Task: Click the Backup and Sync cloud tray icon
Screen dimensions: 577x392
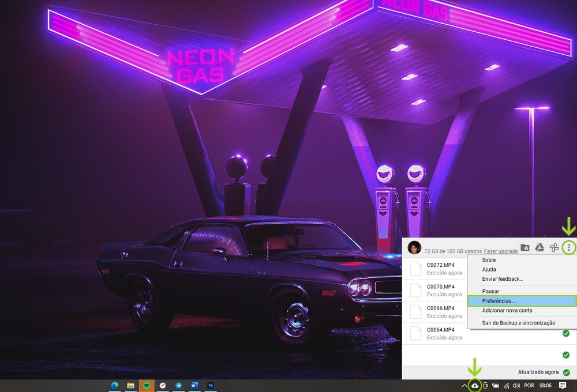Action: tap(475, 386)
